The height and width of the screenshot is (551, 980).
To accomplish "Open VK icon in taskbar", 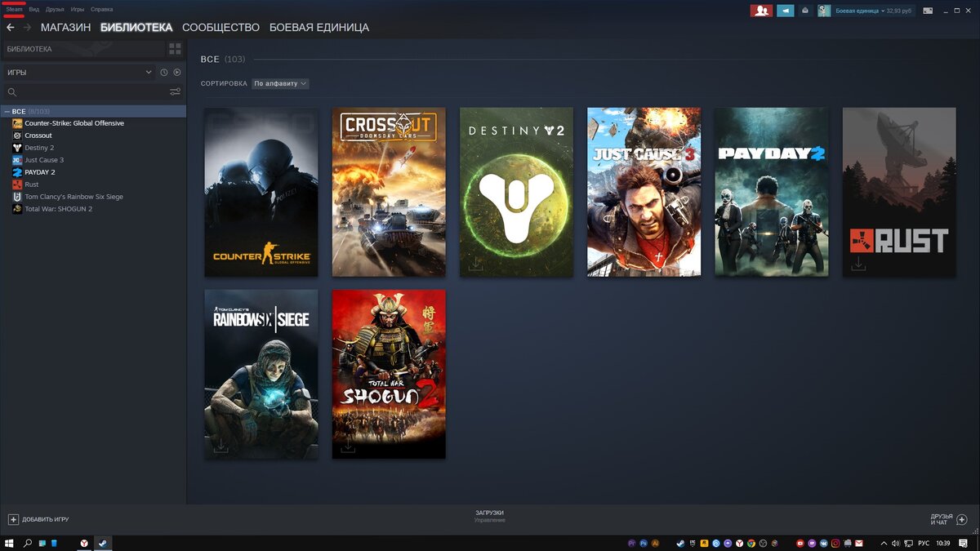I will click(x=824, y=543).
